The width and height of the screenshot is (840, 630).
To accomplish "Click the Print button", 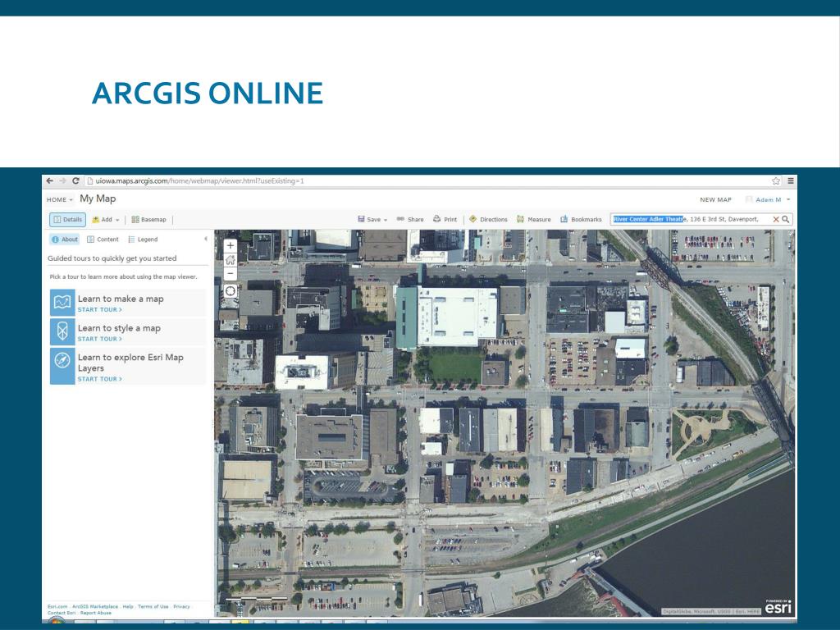I will [x=445, y=219].
